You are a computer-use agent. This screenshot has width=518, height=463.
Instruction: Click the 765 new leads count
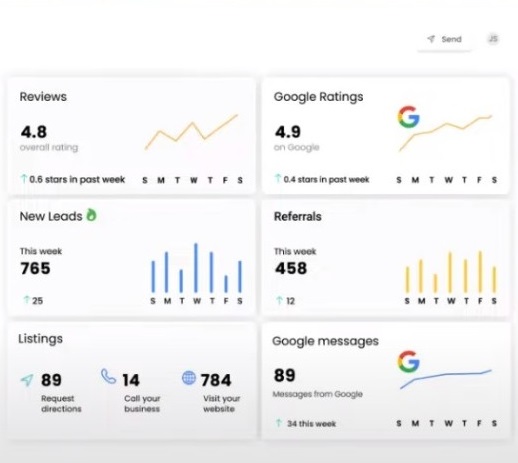point(35,268)
